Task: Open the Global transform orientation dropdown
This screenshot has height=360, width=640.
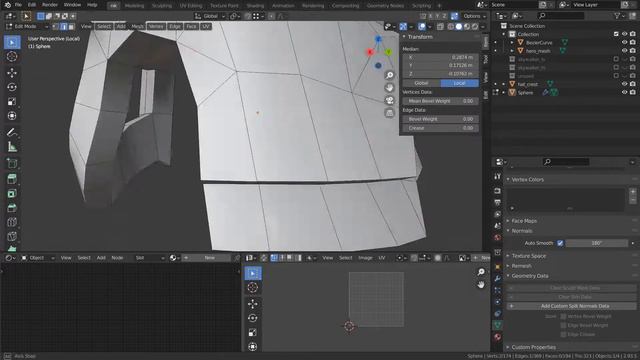Action: (210, 16)
